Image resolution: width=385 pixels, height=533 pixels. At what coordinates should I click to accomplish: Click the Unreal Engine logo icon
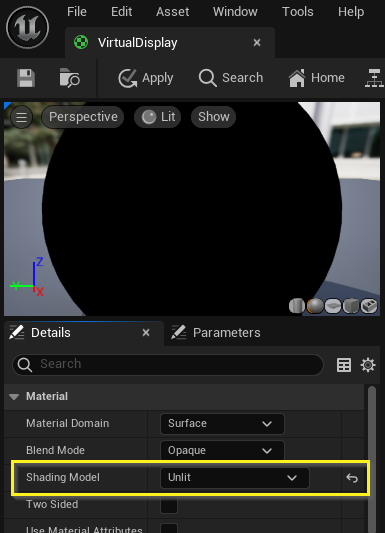pyautogui.click(x=27, y=27)
